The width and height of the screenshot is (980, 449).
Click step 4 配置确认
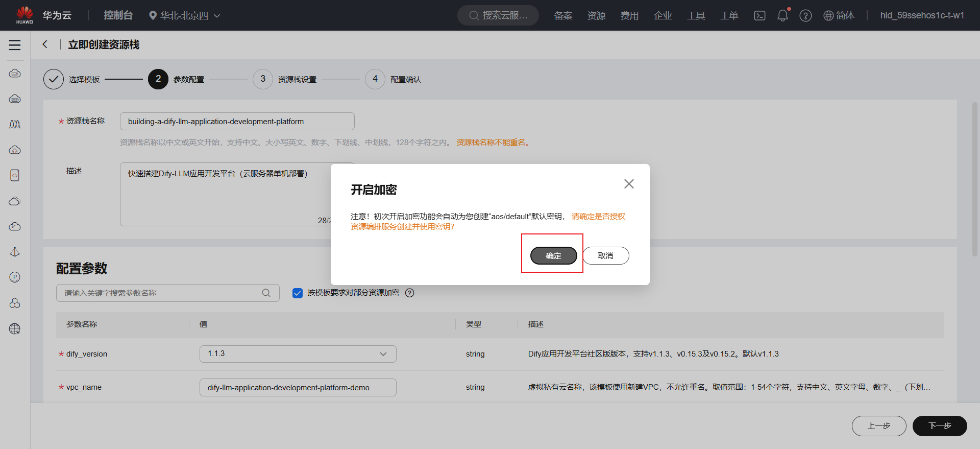pos(393,79)
